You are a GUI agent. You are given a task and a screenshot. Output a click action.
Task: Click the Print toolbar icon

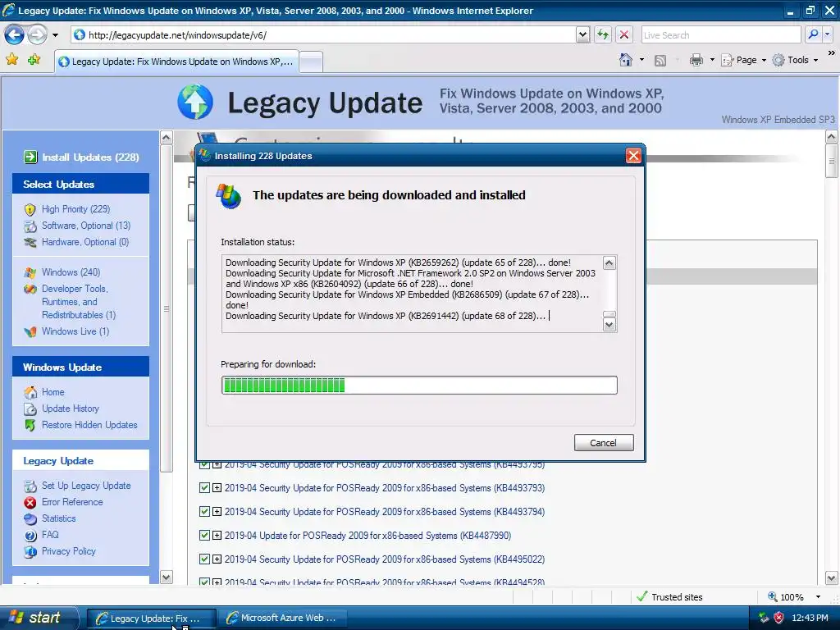coord(696,60)
